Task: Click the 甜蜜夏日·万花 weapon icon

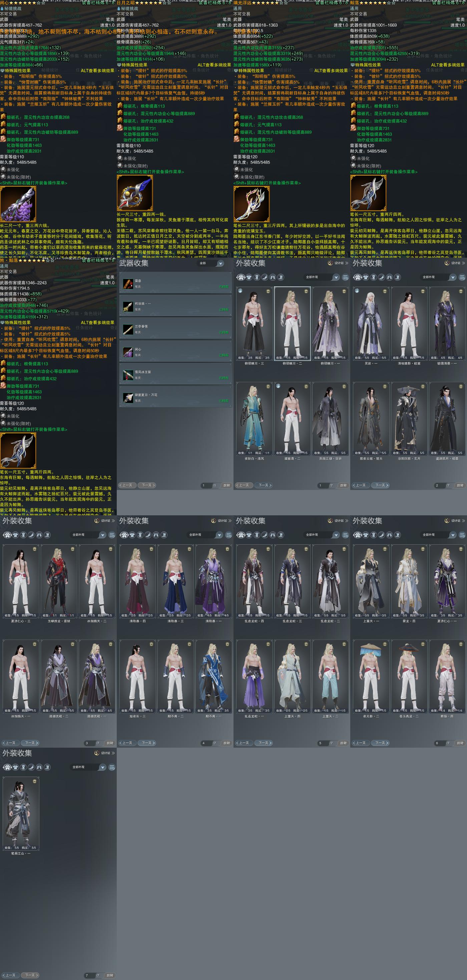Action: (x=128, y=398)
